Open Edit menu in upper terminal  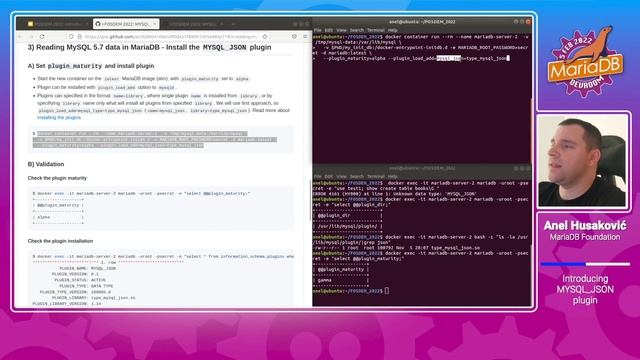tap(329, 30)
